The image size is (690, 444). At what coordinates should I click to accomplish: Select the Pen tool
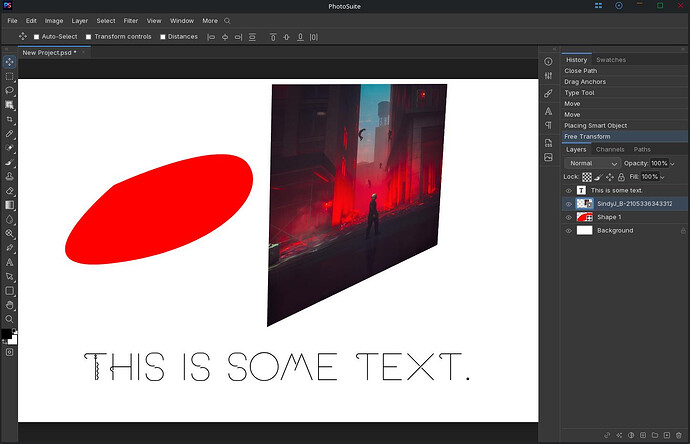pos(9,248)
